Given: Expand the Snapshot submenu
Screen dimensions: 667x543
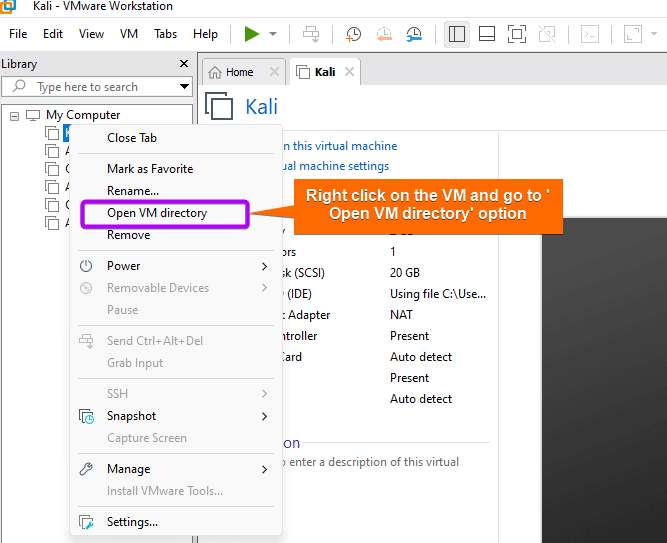Looking at the screenshot, I should pos(175,416).
